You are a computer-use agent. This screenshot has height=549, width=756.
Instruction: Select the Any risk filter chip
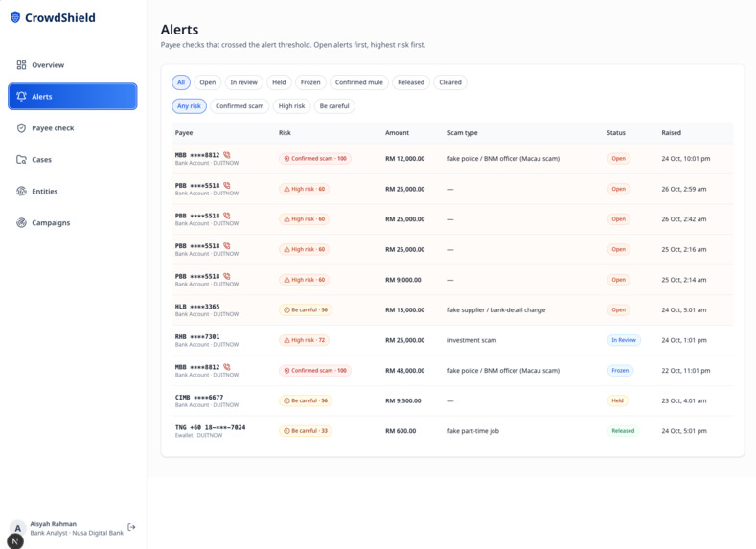click(189, 106)
